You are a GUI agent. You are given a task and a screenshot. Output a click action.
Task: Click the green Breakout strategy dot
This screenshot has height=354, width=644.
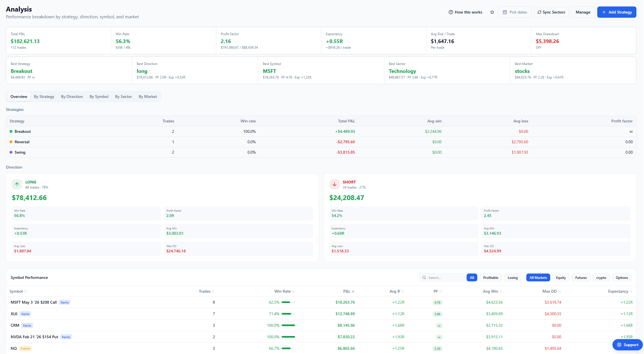coord(11,131)
